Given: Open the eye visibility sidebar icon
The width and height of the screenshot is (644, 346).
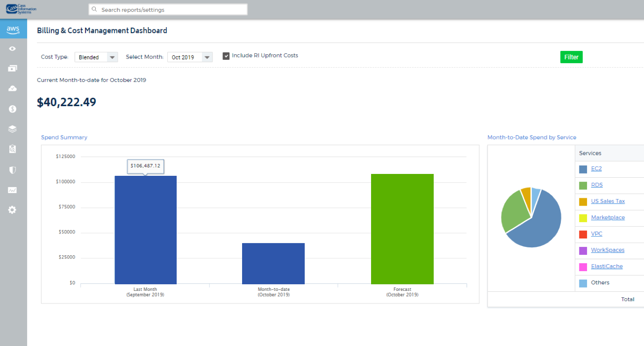Looking at the screenshot, I should click(x=13, y=49).
